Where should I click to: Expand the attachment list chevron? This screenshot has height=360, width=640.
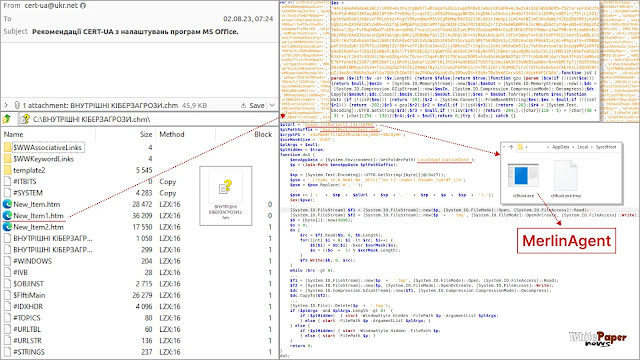click(6, 105)
